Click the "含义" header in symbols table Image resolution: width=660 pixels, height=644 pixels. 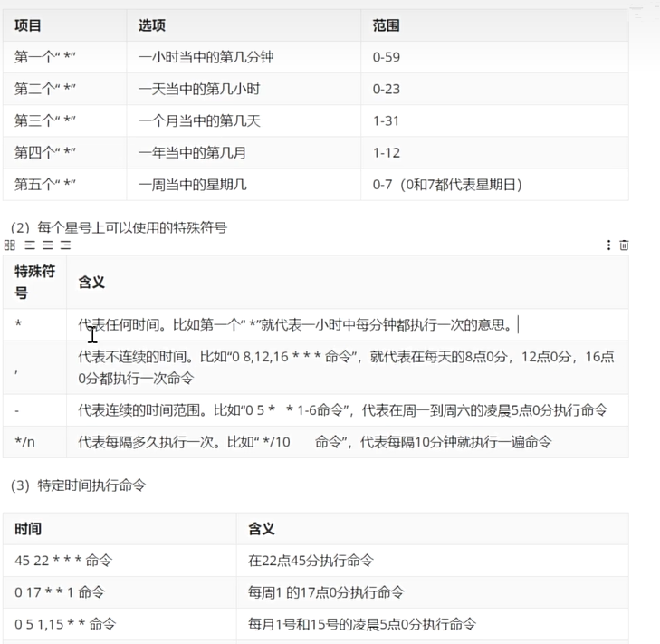pos(348,282)
